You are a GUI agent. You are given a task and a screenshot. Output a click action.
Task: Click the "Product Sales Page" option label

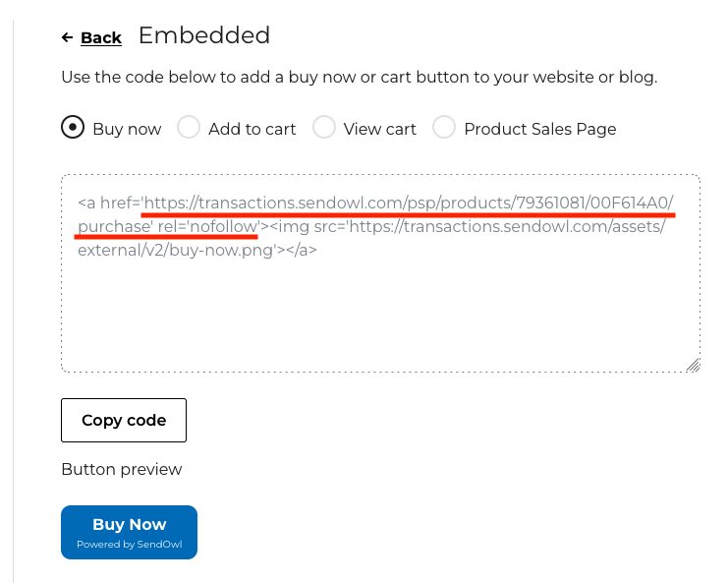coord(540,129)
